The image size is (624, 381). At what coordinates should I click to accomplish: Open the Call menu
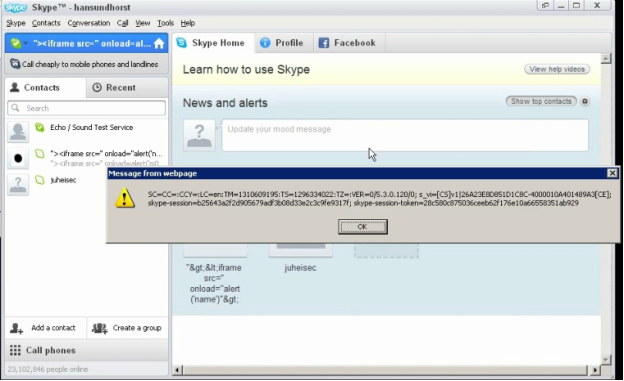coord(123,23)
